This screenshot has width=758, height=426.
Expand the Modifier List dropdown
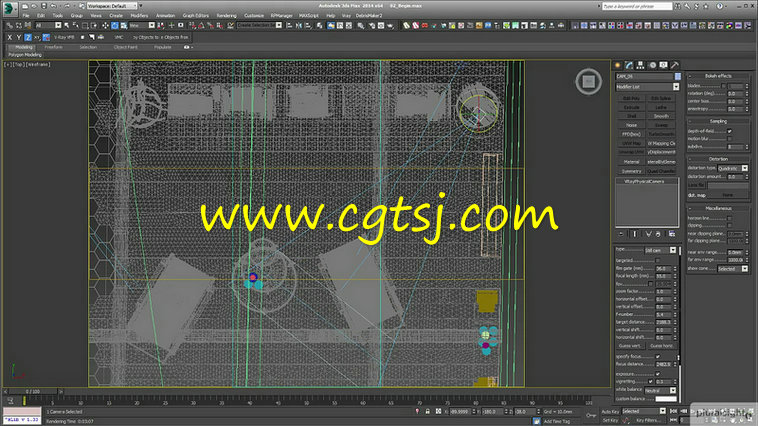pos(647,87)
